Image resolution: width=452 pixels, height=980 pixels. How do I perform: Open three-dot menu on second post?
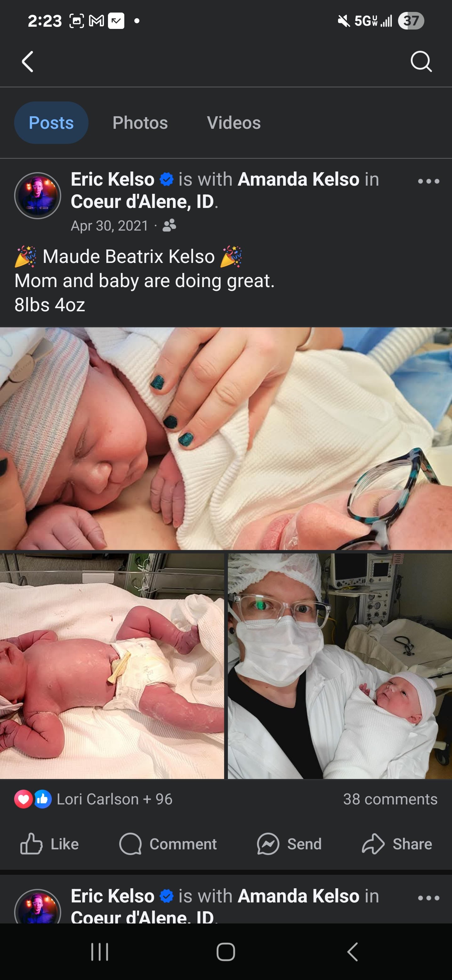tap(428, 898)
